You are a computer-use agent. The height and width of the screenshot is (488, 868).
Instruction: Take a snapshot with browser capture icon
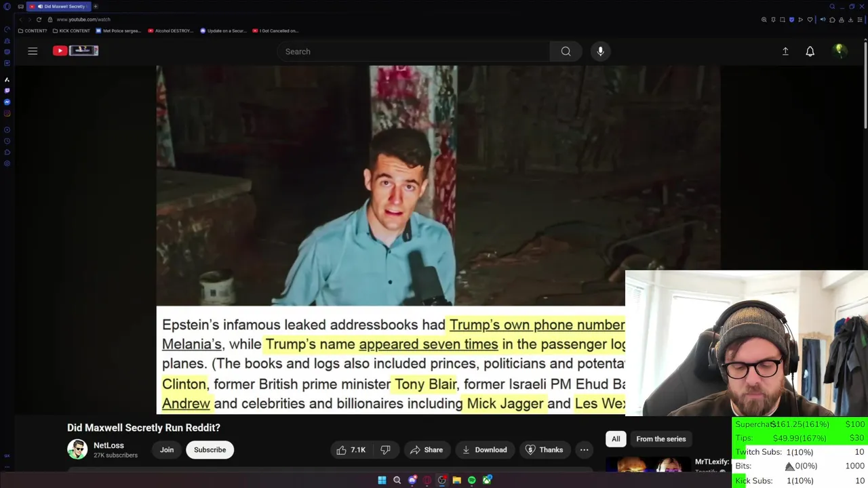point(783,20)
